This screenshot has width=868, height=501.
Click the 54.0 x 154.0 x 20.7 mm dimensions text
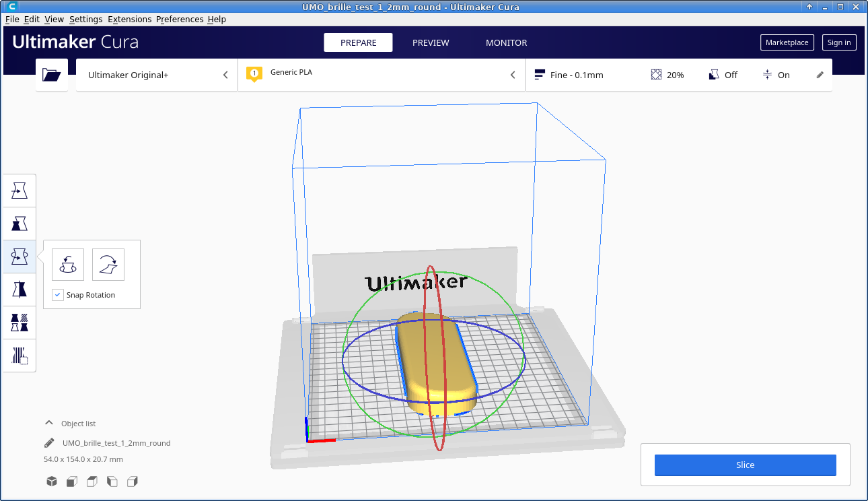83,459
